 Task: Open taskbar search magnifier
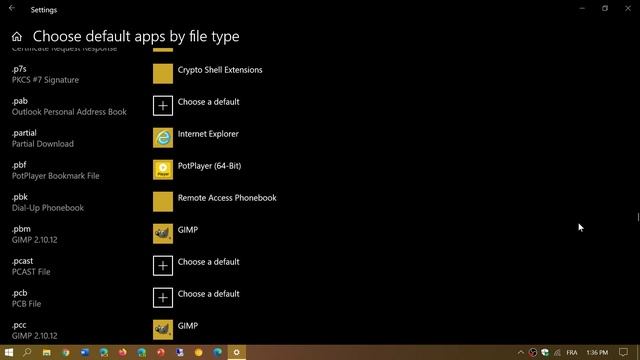27,352
